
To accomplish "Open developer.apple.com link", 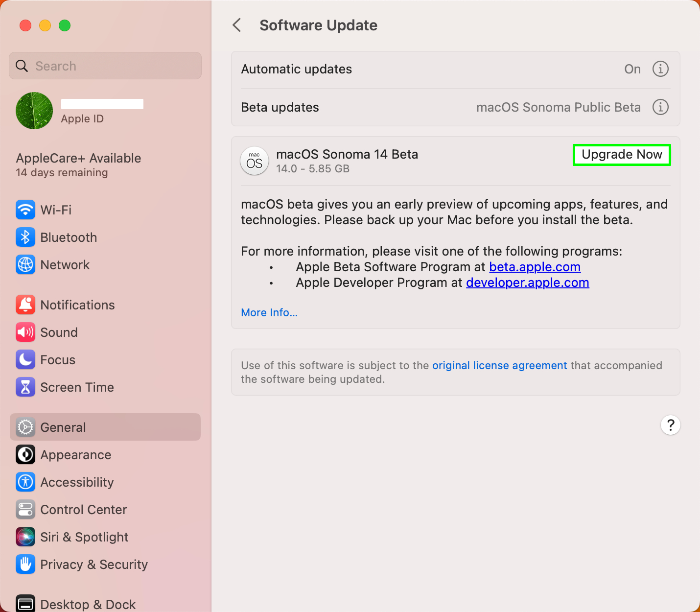I will [x=528, y=282].
